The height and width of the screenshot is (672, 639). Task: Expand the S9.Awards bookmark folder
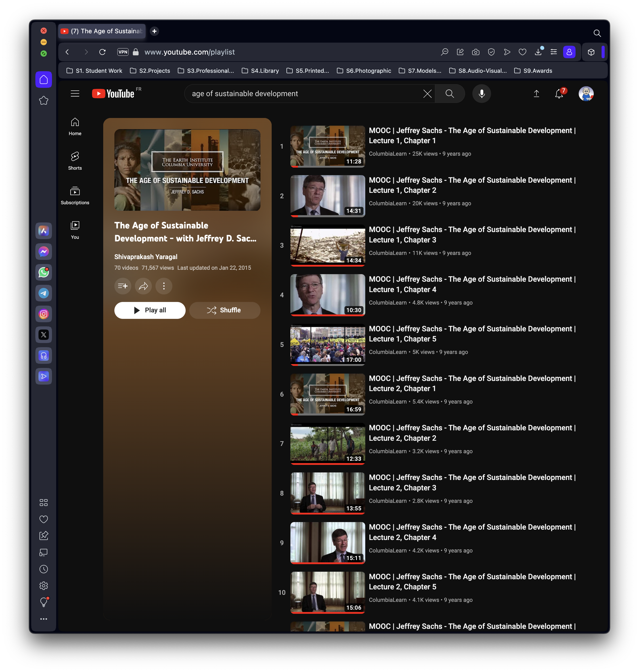[533, 71]
